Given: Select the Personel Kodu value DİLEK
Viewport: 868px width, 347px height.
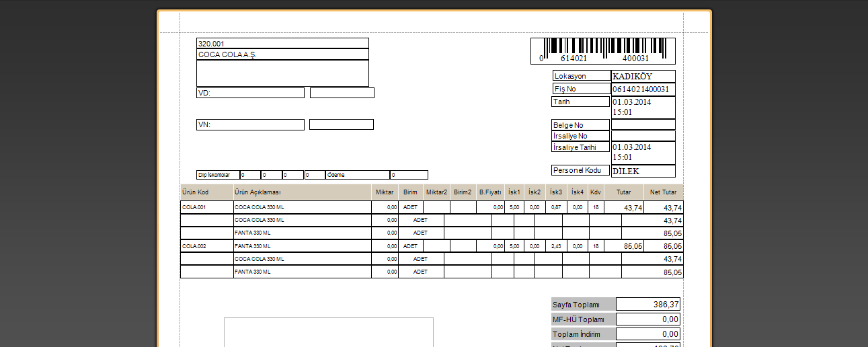Looking at the screenshot, I should tap(643, 171).
